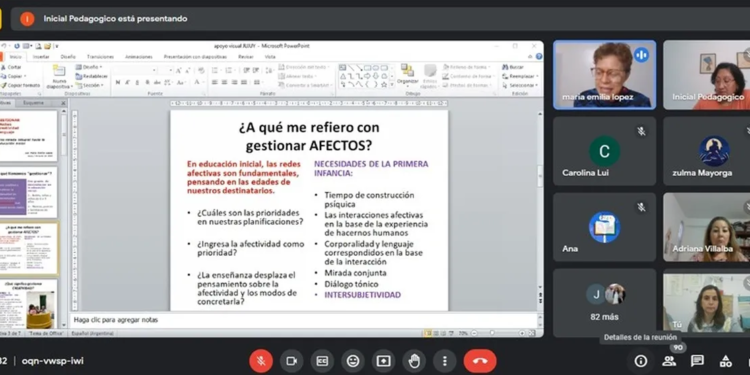Toggle italic (K) formatting
Image resolution: width=750 pixels, height=375 pixels.
[128, 82]
